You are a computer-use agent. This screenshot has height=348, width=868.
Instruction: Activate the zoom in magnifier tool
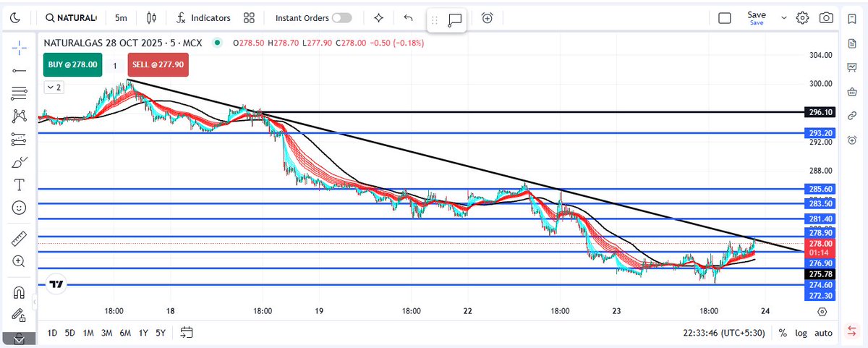tap(20, 261)
